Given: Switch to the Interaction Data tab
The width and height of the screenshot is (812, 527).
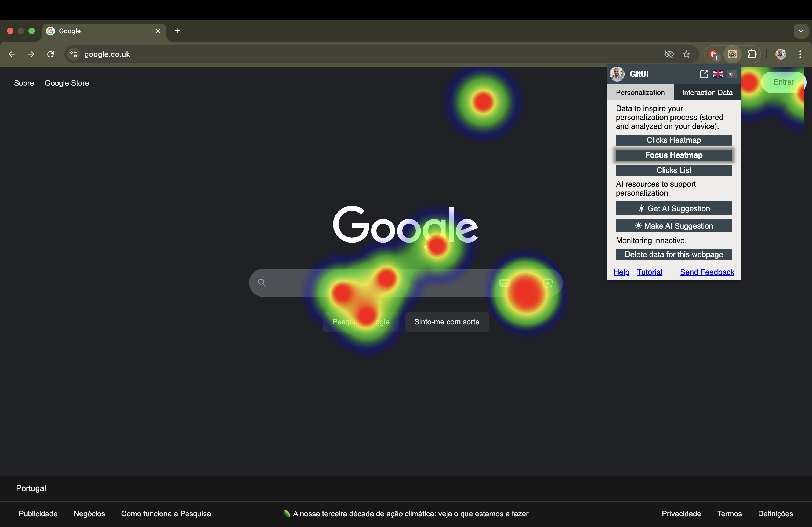Looking at the screenshot, I should [x=707, y=92].
